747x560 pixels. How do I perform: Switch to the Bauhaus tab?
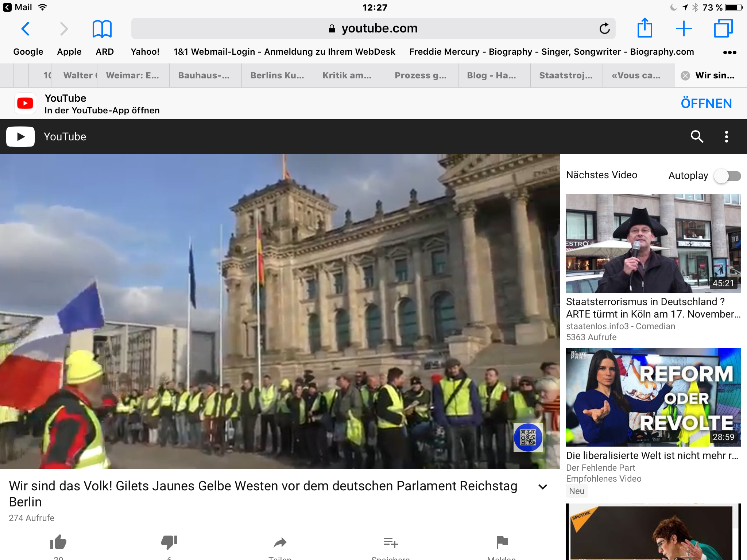tap(204, 75)
